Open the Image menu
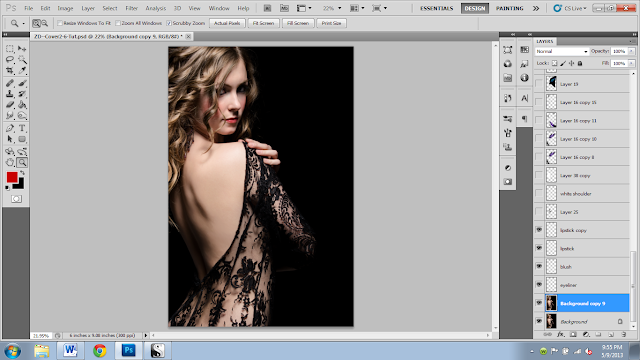 (x=65, y=8)
